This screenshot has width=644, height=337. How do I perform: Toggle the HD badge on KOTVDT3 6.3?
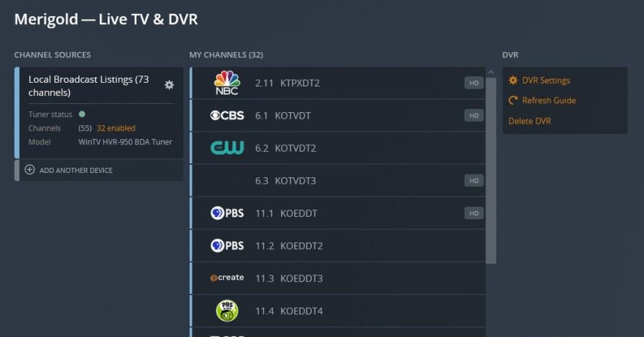click(x=474, y=181)
